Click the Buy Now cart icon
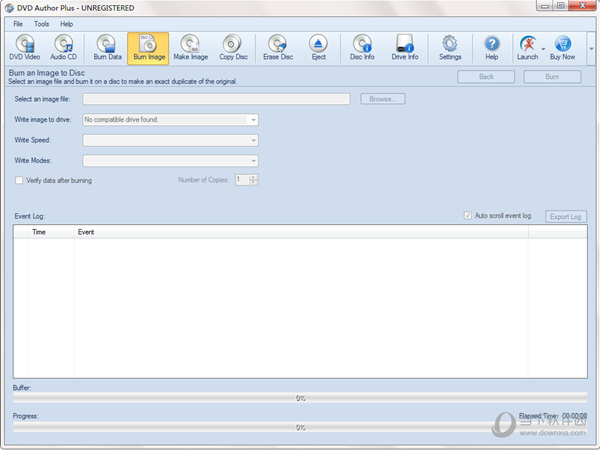The height and width of the screenshot is (450, 600). pos(562,48)
